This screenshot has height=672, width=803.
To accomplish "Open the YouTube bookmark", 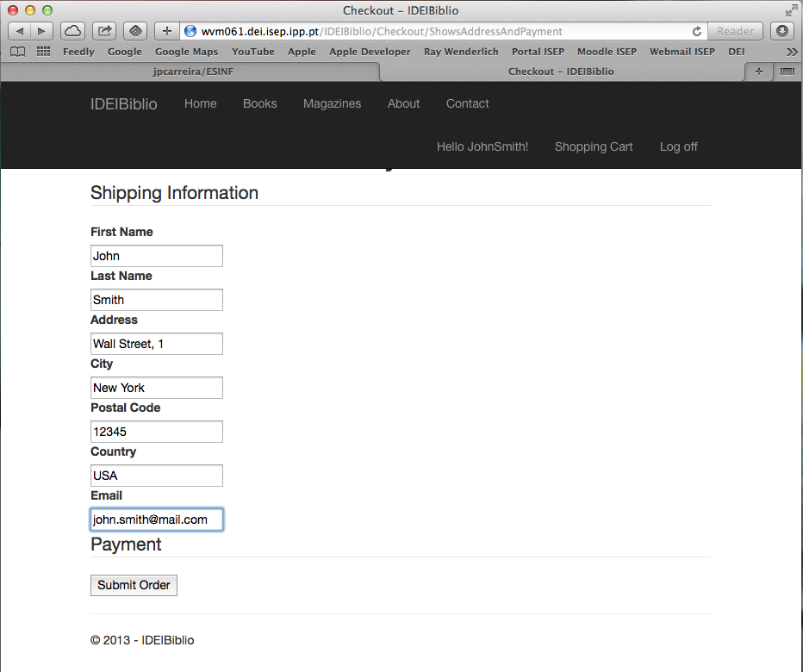I will (253, 52).
